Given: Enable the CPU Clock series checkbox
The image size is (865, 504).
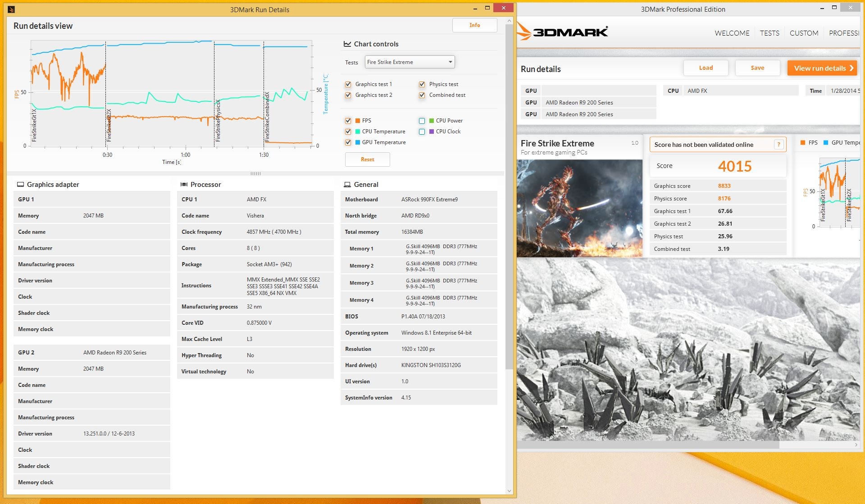Looking at the screenshot, I should pos(422,132).
